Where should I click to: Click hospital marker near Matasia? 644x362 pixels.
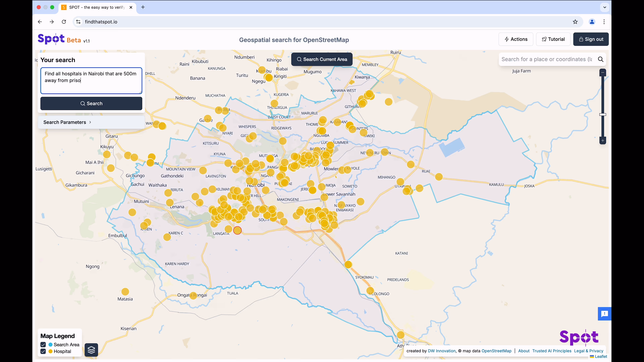125,292
